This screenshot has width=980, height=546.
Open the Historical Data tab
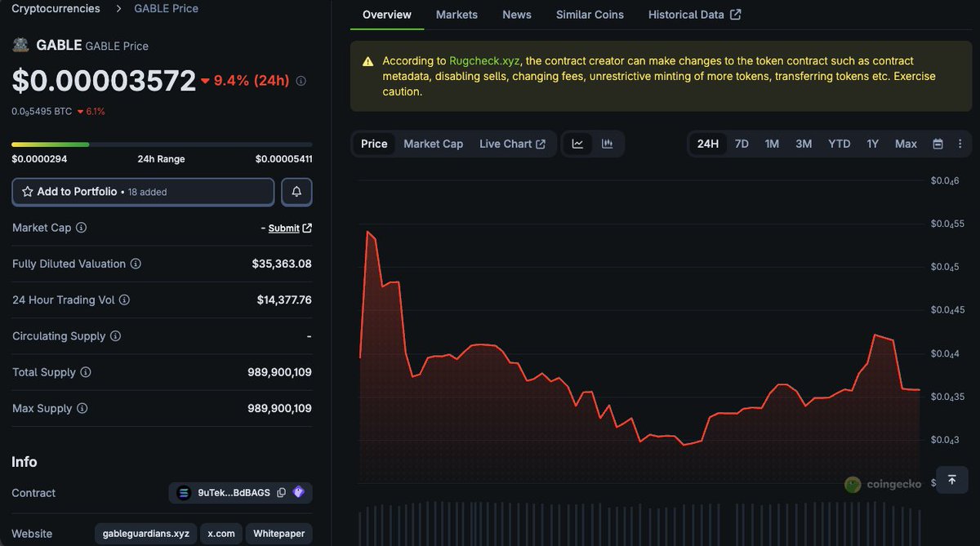pyautogui.click(x=694, y=15)
